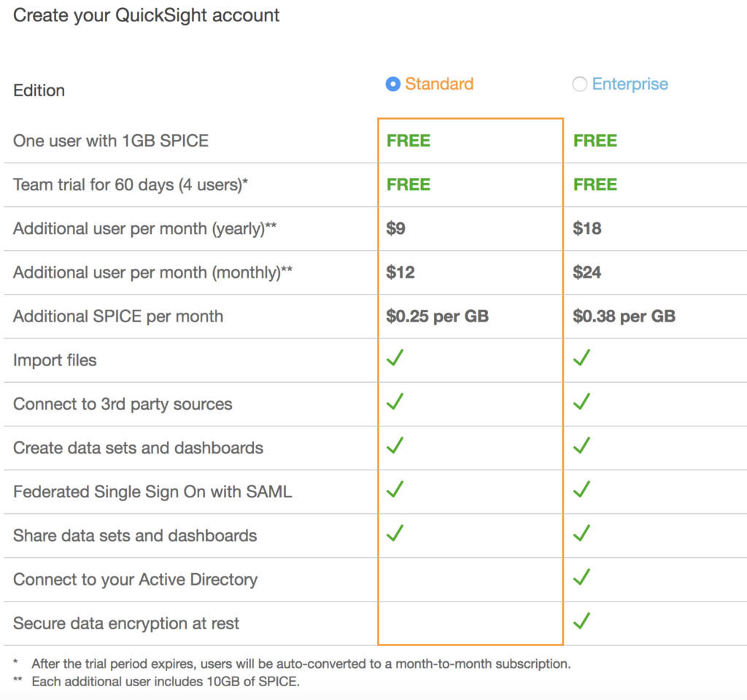
Task: Click Standard FREE for One user with 1GB SPICE
Action: coord(409,141)
